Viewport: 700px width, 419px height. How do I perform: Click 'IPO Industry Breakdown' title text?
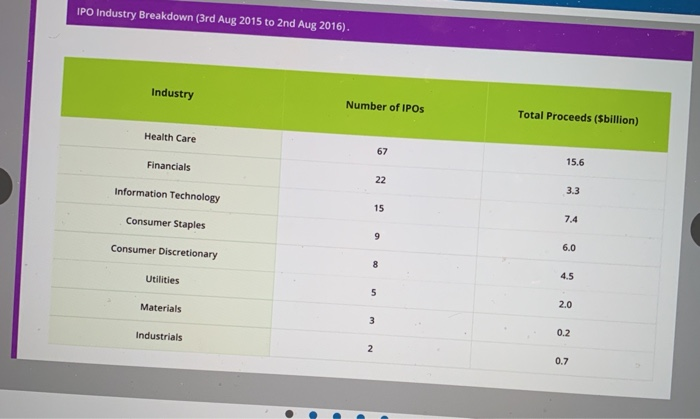click(x=212, y=19)
